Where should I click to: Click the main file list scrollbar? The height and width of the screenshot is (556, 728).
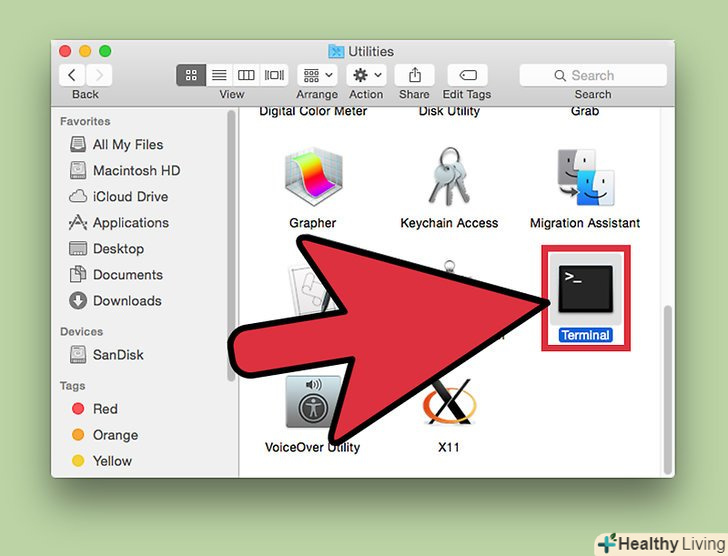(668, 389)
